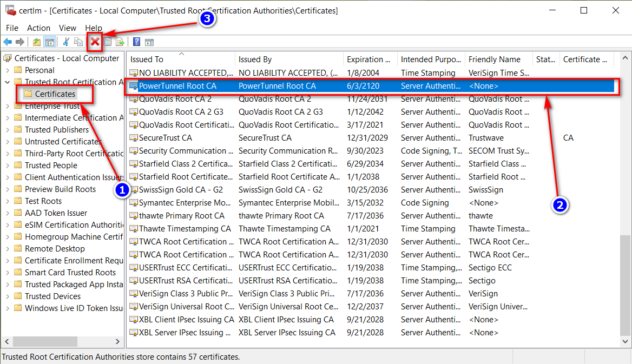Select QuoVadis Root CA 2 G3 row
The image size is (632, 364).
click(371, 112)
